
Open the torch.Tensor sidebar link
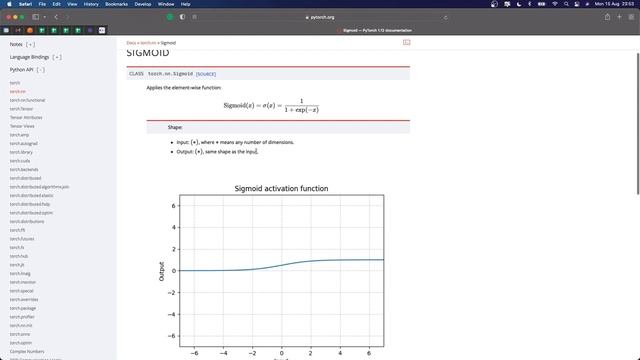[x=21, y=109]
